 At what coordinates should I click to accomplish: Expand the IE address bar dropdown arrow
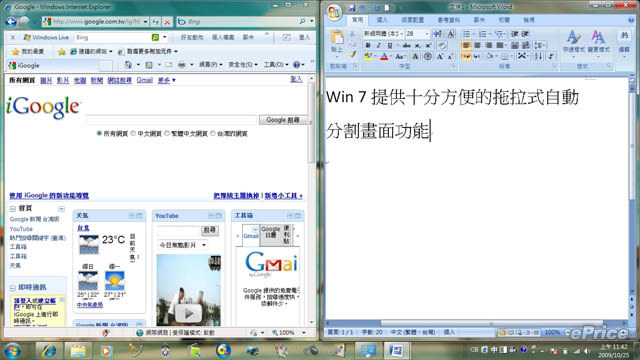[145, 22]
